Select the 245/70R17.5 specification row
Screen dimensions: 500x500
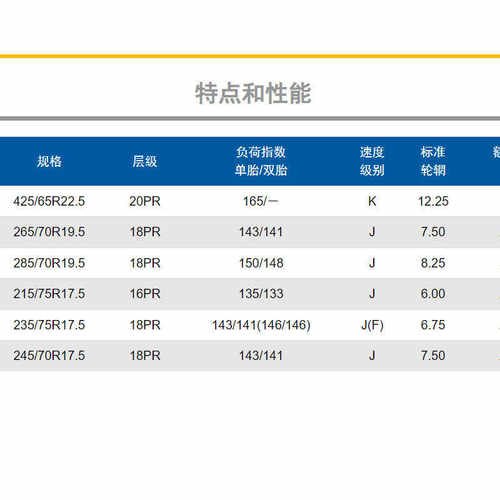[250, 355]
